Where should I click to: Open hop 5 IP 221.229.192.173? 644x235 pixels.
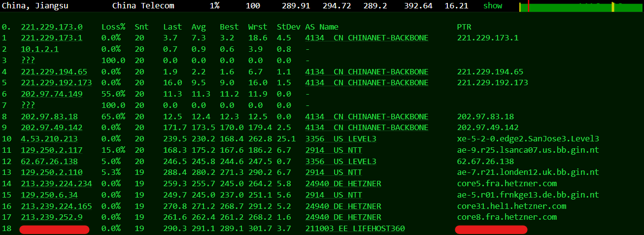coord(56,83)
